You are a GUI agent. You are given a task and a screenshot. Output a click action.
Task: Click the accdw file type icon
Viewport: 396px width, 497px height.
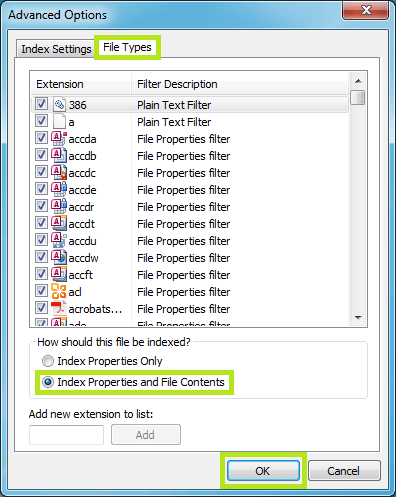point(59,258)
